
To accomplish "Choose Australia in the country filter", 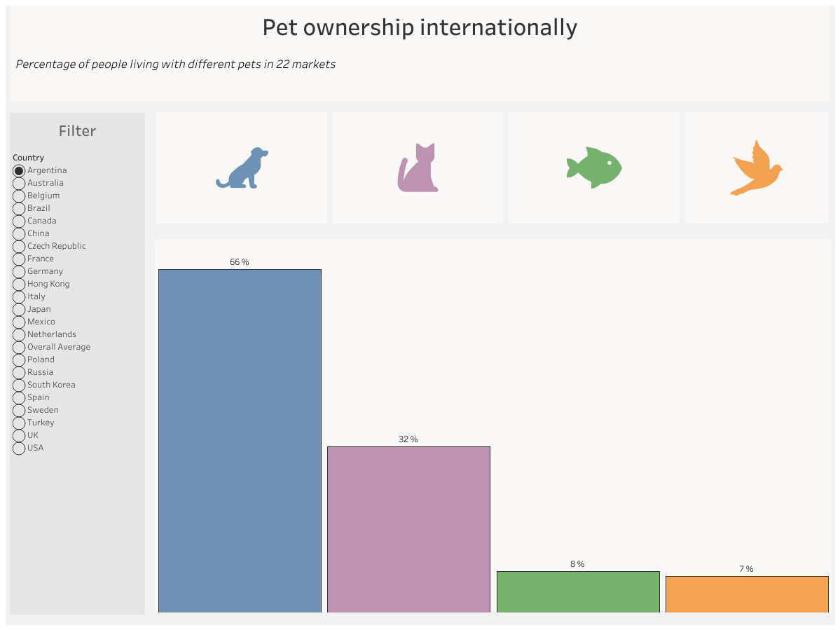I will click(19, 183).
